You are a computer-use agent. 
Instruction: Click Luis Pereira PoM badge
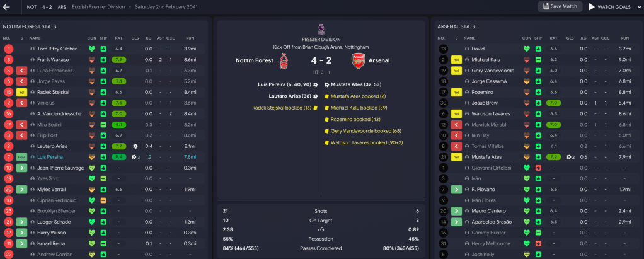click(22, 157)
